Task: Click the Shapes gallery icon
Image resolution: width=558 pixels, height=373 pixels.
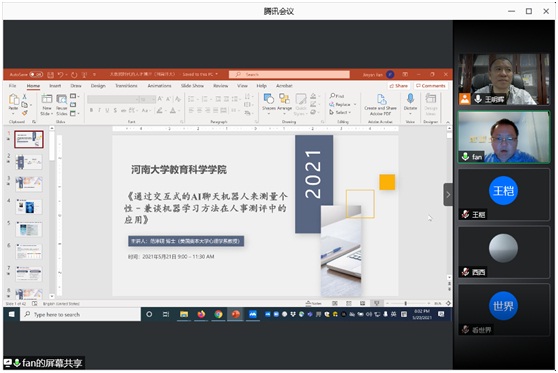Action: [x=269, y=99]
